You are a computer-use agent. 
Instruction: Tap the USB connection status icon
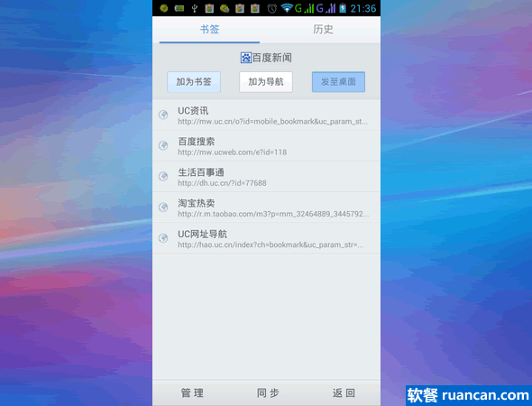coord(195,8)
